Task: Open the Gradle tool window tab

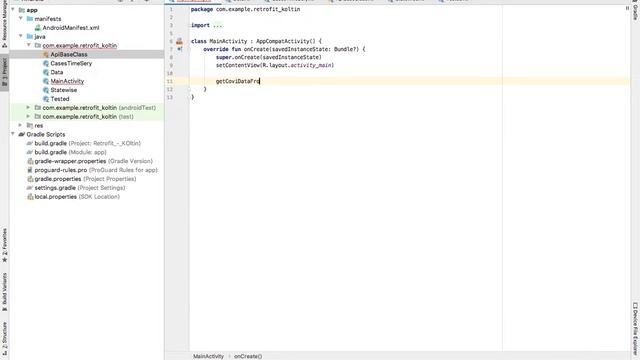Action: click(635, 10)
